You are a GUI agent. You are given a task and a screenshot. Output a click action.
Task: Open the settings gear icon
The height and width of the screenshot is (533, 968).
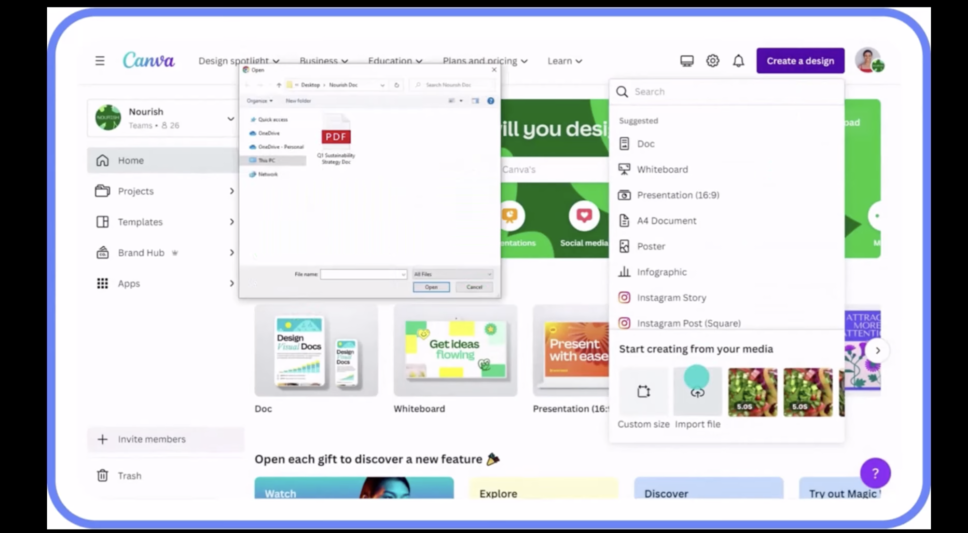712,61
